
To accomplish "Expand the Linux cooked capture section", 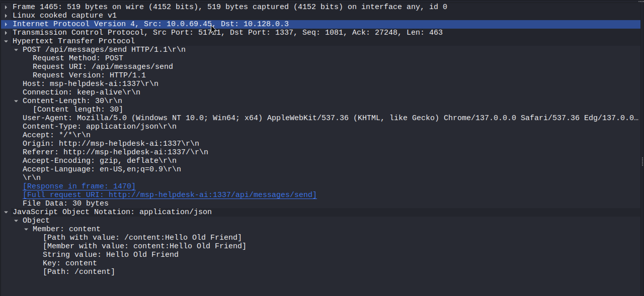I will 6,16.
